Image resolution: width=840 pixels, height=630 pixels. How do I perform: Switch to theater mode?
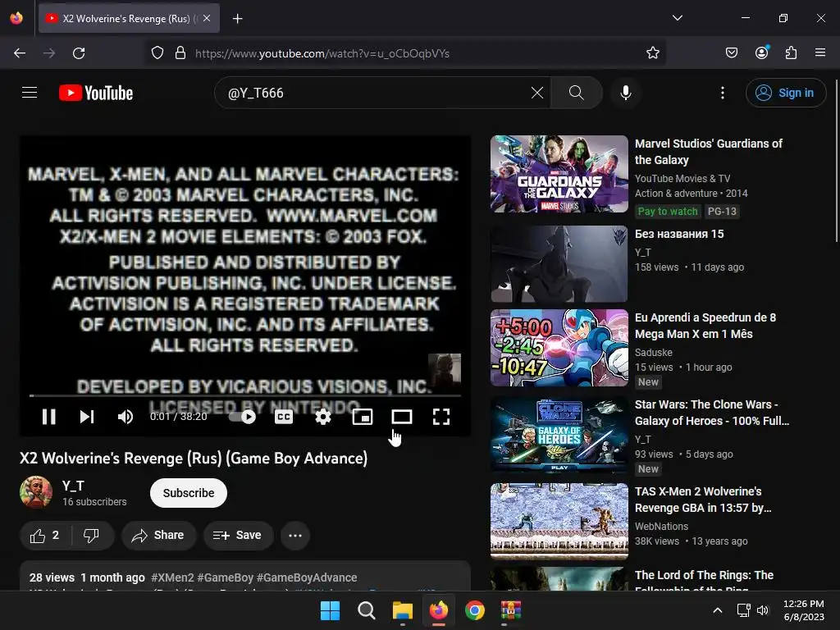click(x=402, y=417)
